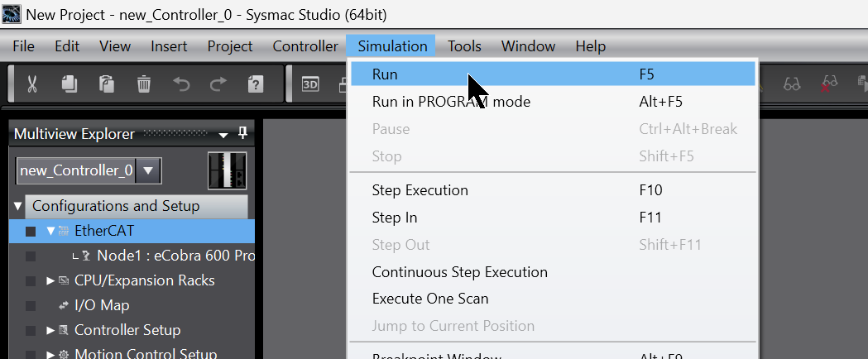
Task: Click the Copy toolbar icon
Action: pos(70,84)
